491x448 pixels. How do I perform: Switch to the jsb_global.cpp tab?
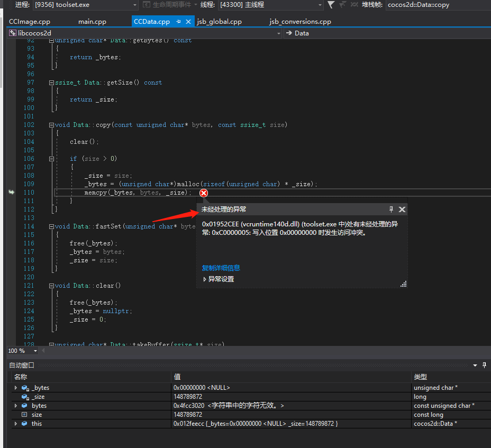219,22
